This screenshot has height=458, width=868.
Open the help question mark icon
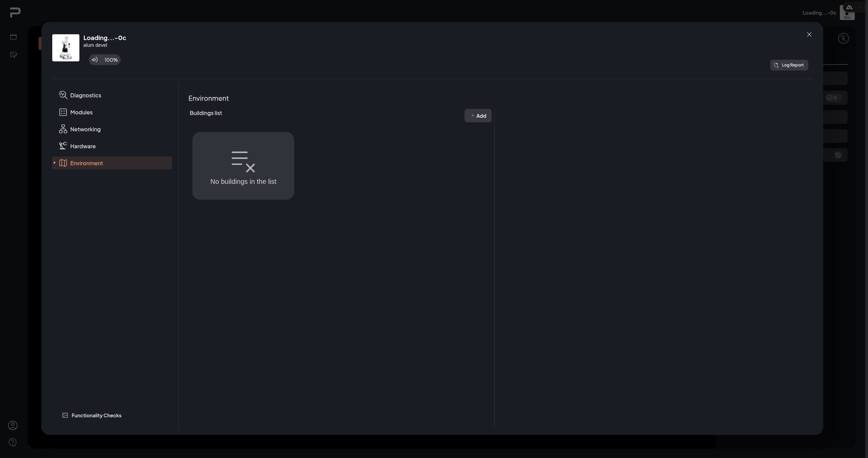(13, 442)
